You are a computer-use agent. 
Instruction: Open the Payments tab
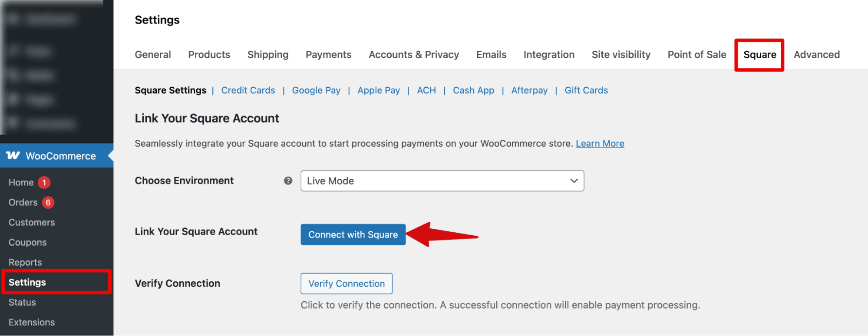coord(329,55)
